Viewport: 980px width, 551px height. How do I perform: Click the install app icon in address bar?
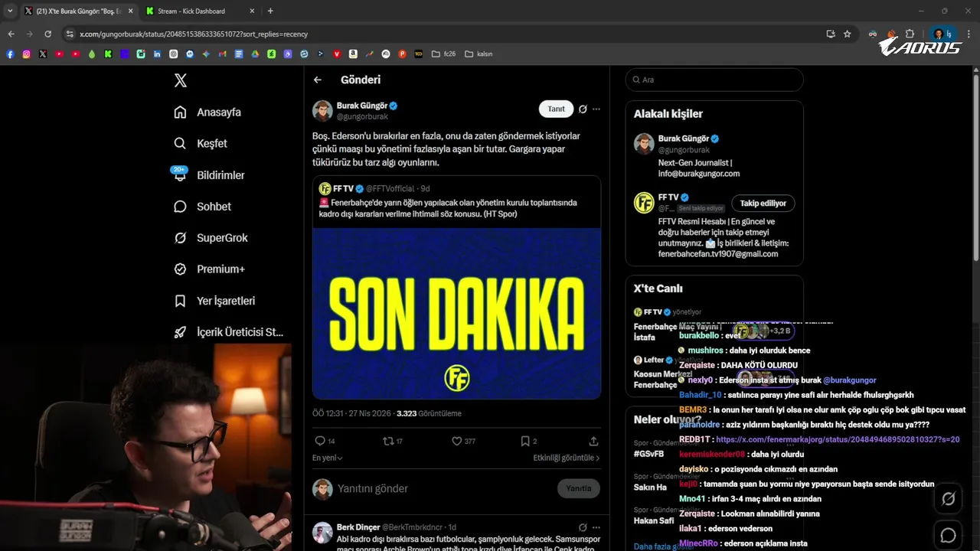click(831, 34)
